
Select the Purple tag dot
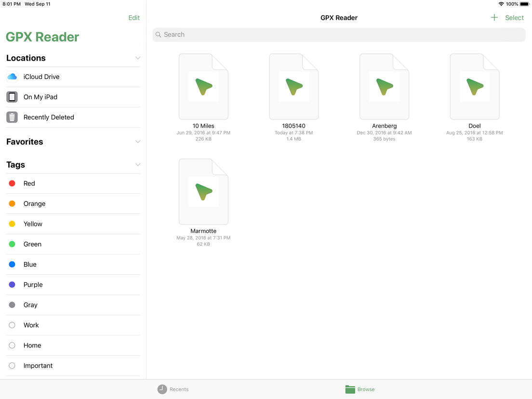12,285
